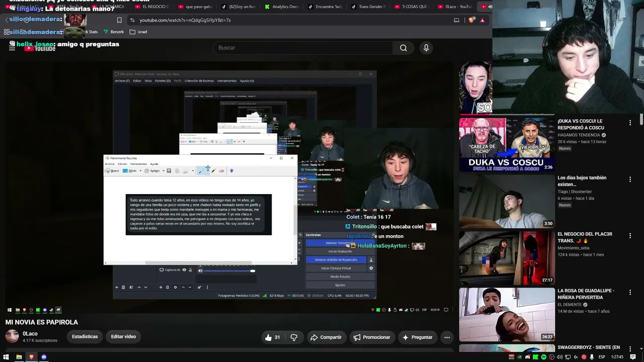This screenshot has height=362, width=644.
Task: Bookmark this page with the bookmark icon
Action: click(x=119, y=20)
